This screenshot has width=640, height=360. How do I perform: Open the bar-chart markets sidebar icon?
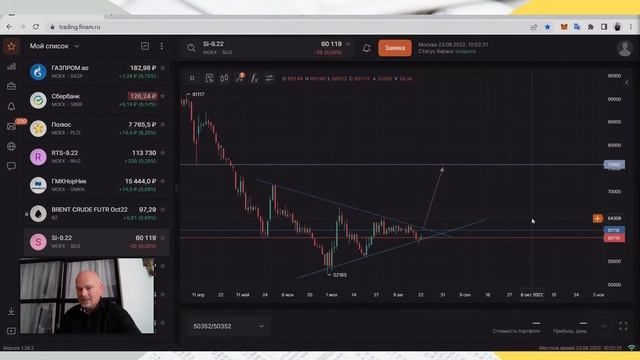tap(11, 67)
